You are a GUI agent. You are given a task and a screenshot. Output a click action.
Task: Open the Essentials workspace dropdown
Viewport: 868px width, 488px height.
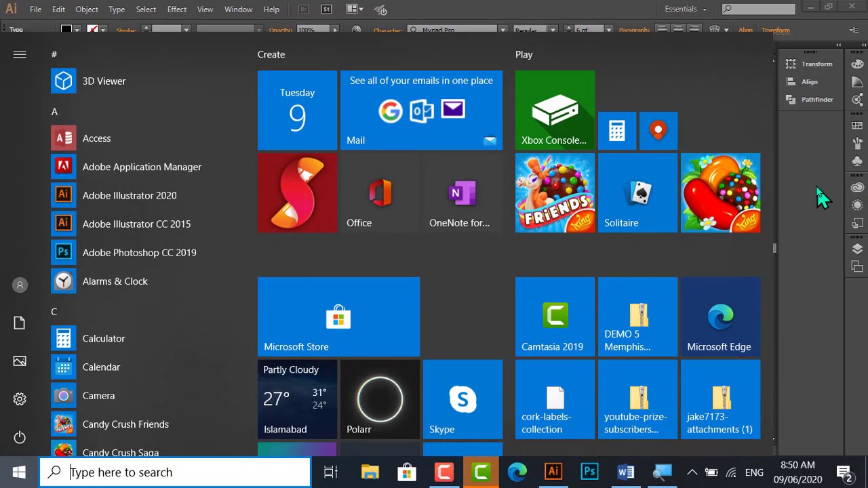pyautogui.click(x=686, y=9)
